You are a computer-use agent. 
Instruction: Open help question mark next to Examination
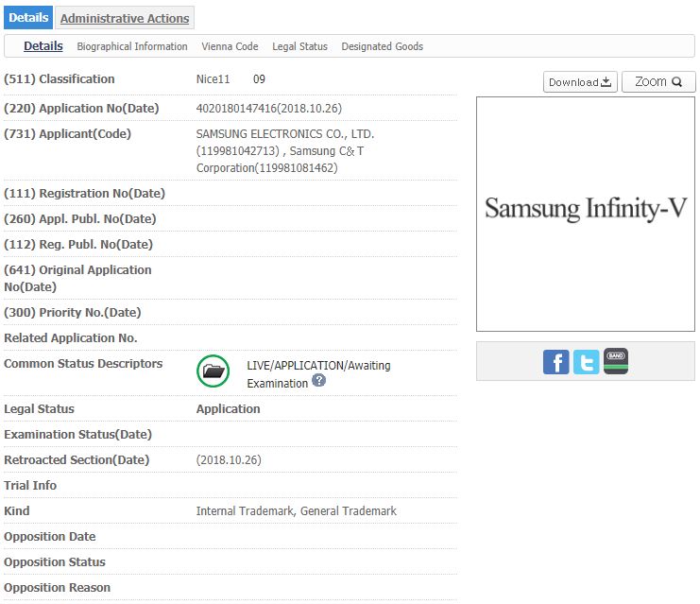click(x=318, y=381)
